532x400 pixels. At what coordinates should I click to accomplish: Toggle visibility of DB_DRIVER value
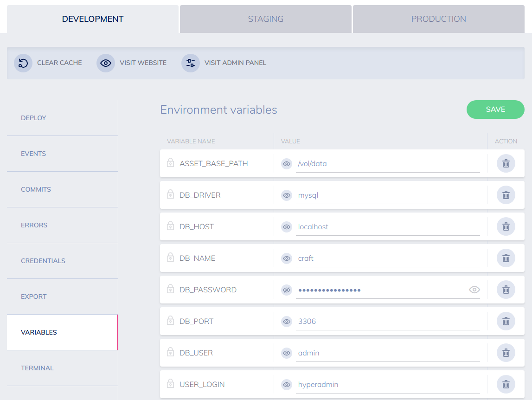tap(287, 195)
